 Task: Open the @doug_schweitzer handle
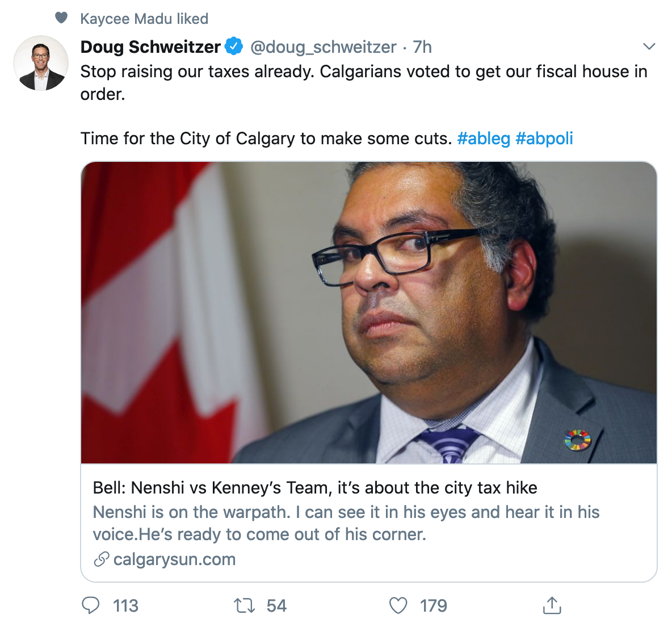323,47
